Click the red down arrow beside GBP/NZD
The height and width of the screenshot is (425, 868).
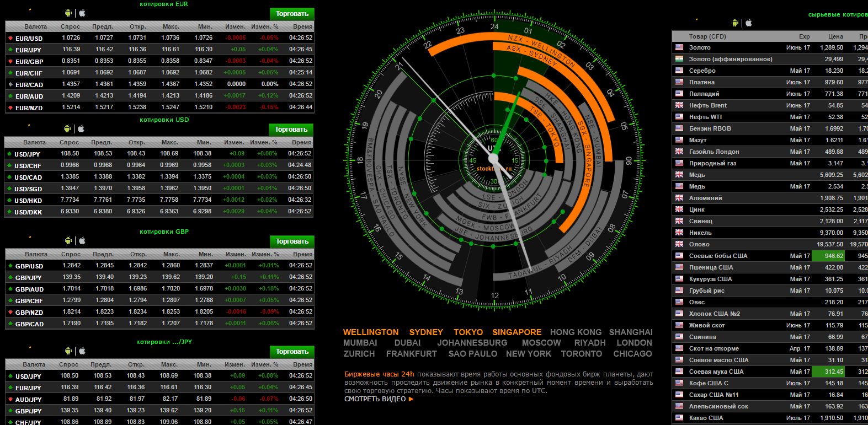(x=10, y=313)
